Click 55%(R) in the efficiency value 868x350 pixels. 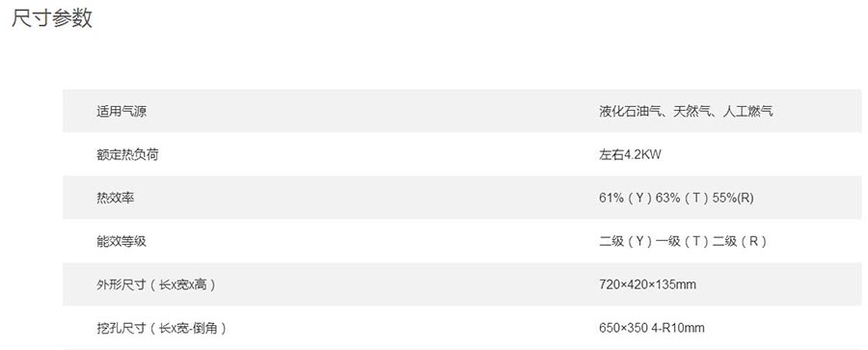[x=733, y=198]
